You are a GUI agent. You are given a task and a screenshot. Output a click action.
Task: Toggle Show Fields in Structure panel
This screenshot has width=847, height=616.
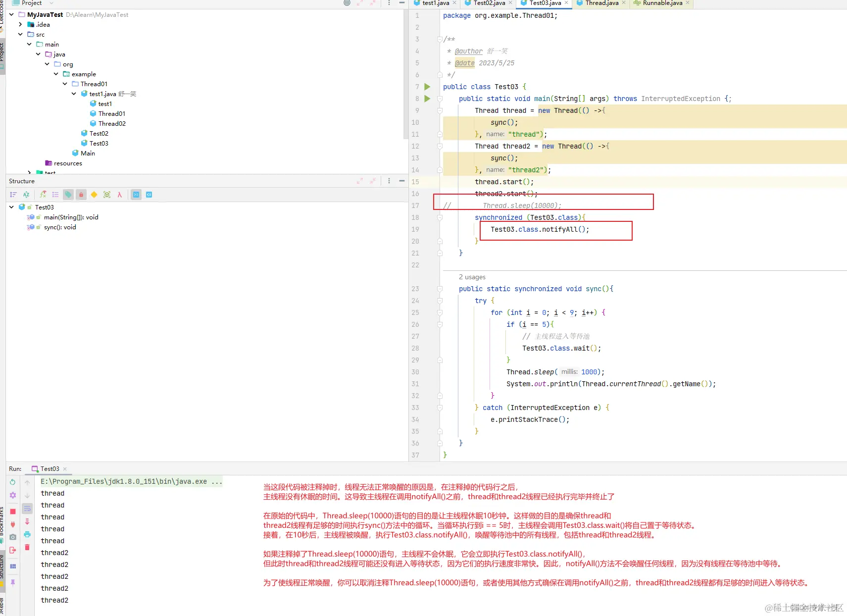(x=55, y=195)
